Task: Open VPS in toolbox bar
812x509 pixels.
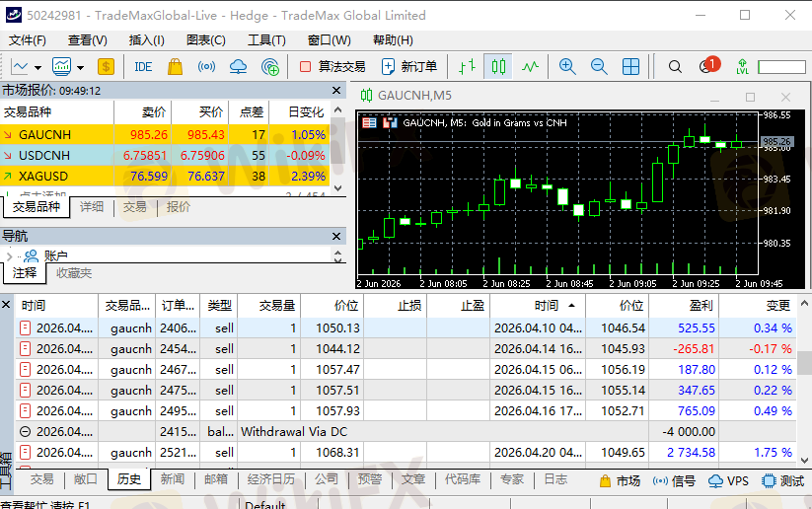Action: [x=728, y=481]
